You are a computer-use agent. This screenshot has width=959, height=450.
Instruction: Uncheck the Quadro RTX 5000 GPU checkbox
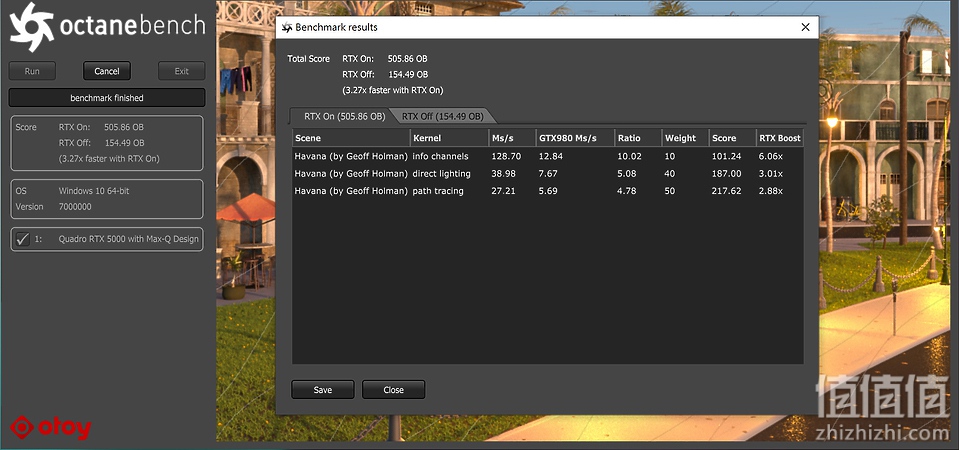23,239
